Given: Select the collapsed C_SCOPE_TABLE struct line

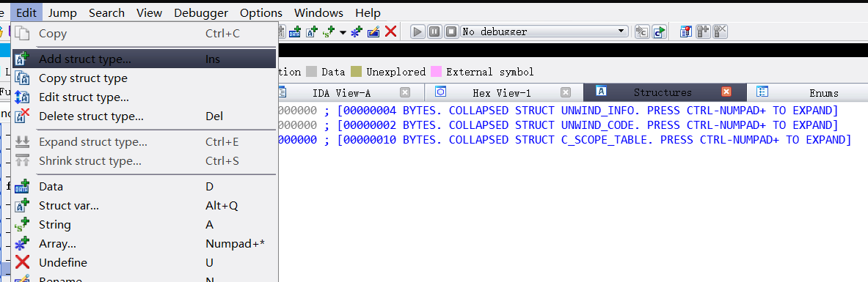Looking at the screenshot, I should 565,139.
